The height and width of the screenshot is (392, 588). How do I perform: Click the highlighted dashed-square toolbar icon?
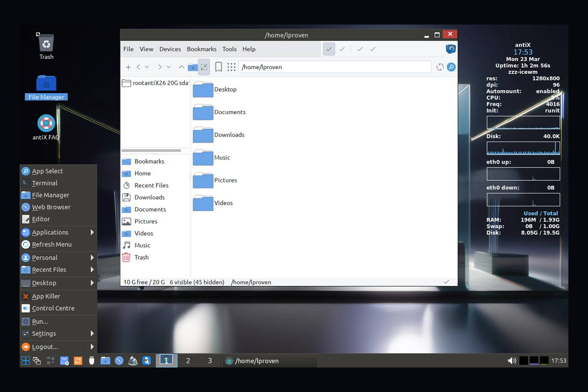point(204,67)
